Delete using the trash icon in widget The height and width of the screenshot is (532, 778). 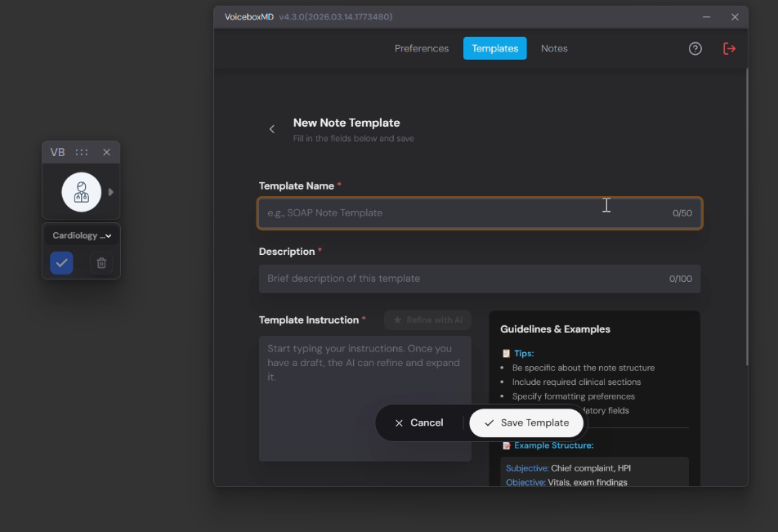point(101,263)
